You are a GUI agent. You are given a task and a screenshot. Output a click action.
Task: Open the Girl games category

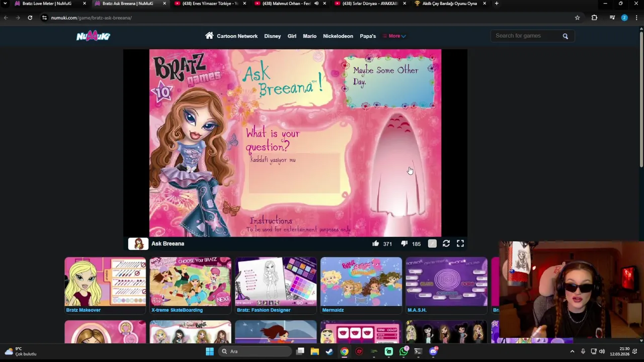(292, 36)
